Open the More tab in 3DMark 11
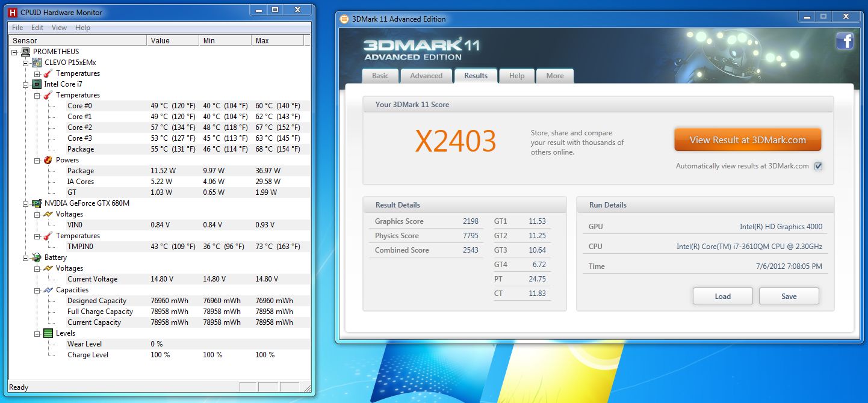The image size is (868, 403). pyautogui.click(x=555, y=76)
